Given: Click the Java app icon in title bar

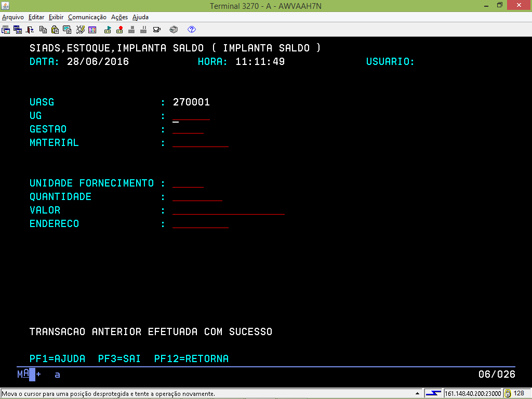Looking at the screenshot, I should [x=5, y=6].
